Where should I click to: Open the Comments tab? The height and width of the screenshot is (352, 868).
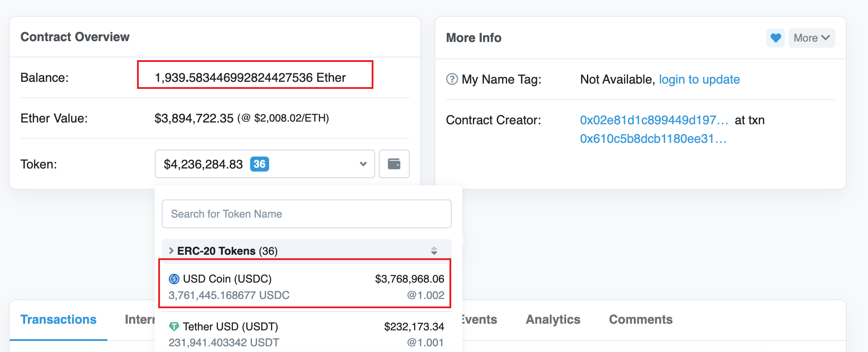[x=641, y=320]
